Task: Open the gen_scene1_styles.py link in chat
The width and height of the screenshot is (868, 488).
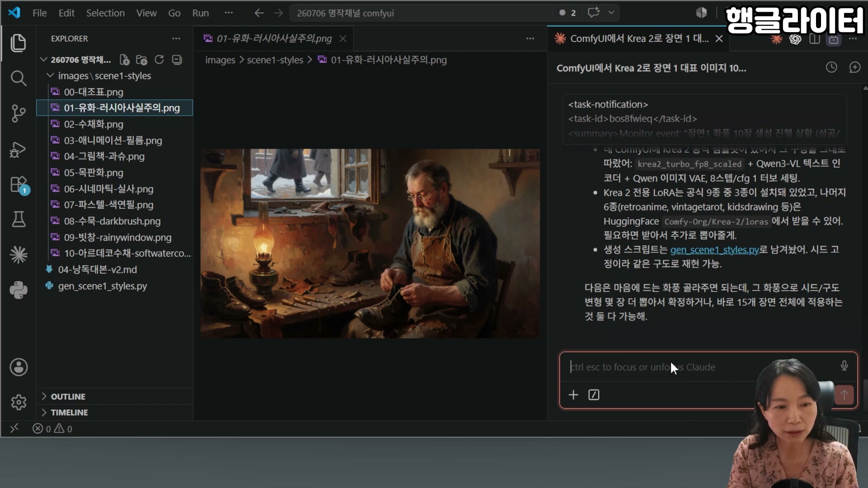Action: click(714, 249)
